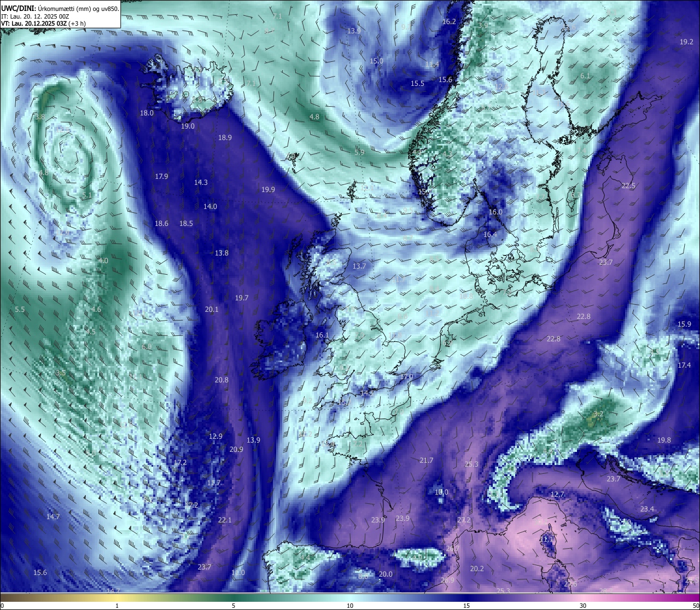Click the 18.9 value label on the map
700x610 pixels.
225,138
